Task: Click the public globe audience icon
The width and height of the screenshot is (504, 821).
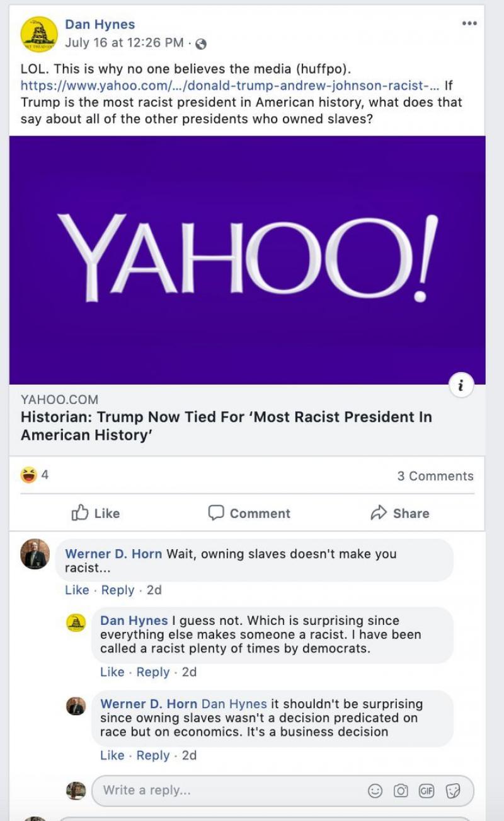Action: pyautogui.click(x=201, y=44)
